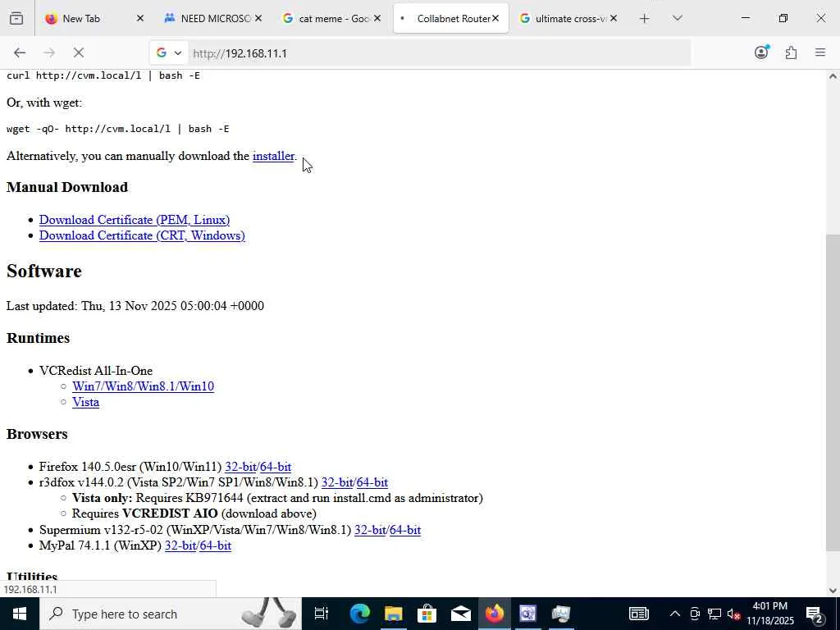840x630 pixels.
Task: Click the Software heading text
Action: (x=44, y=271)
